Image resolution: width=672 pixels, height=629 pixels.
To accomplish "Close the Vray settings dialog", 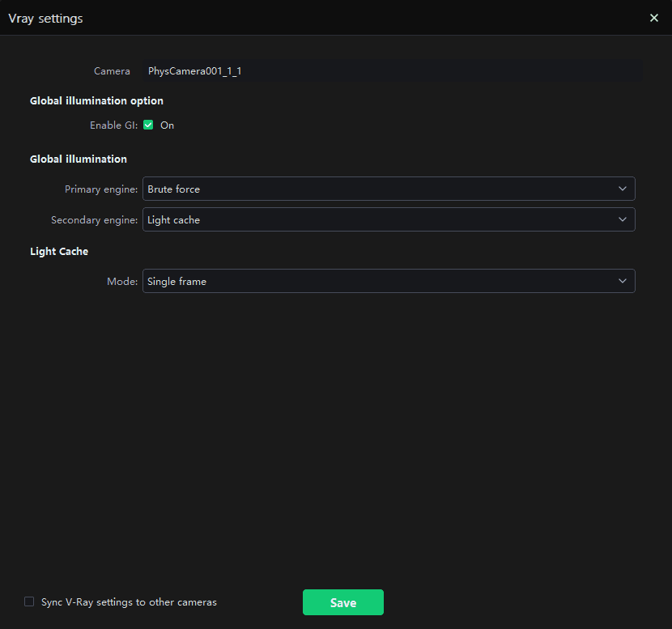I will pyautogui.click(x=654, y=18).
